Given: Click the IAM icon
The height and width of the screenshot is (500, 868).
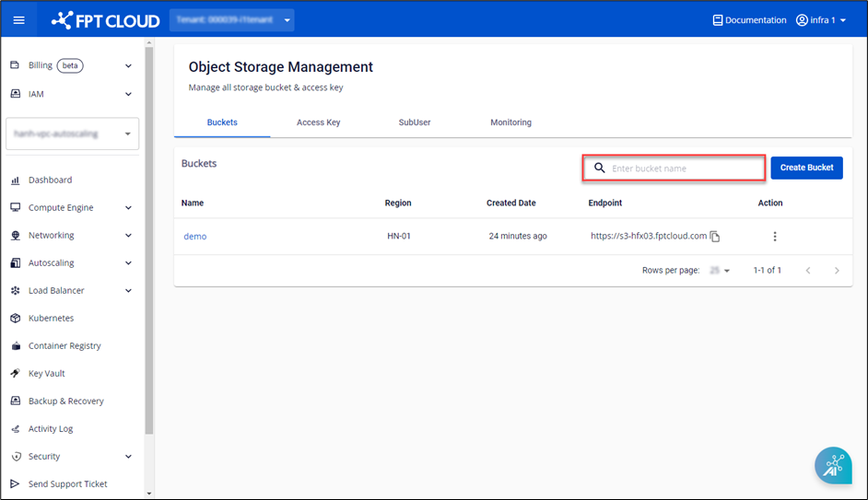Looking at the screenshot, I should click(16, 94).
